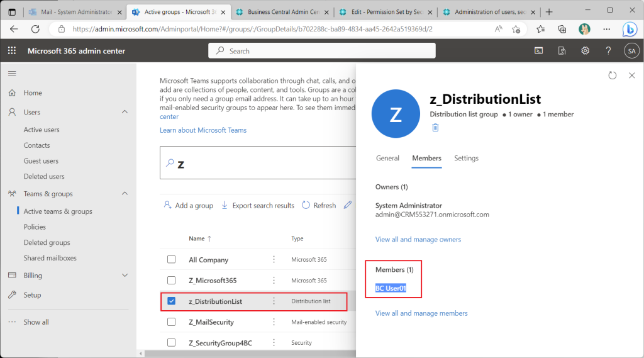The width and height of the screenshot is (644, 358).
Task: Switch to Business Central Admin Center tab
Action: coord(282,12)
